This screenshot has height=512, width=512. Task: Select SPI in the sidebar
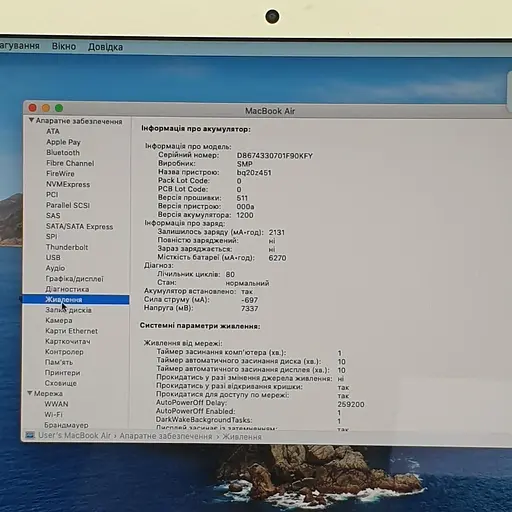tap(52, 237)
